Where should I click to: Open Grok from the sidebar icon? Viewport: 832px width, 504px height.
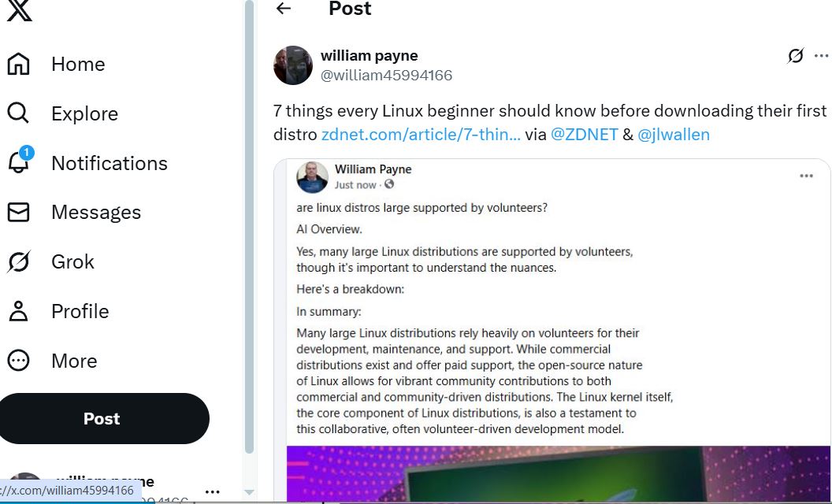[18, 261]
